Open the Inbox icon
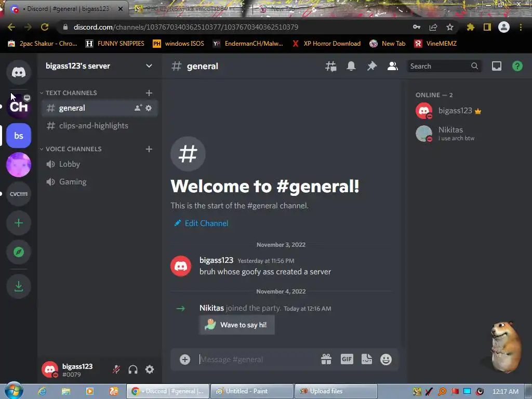 tap(497, 66)
